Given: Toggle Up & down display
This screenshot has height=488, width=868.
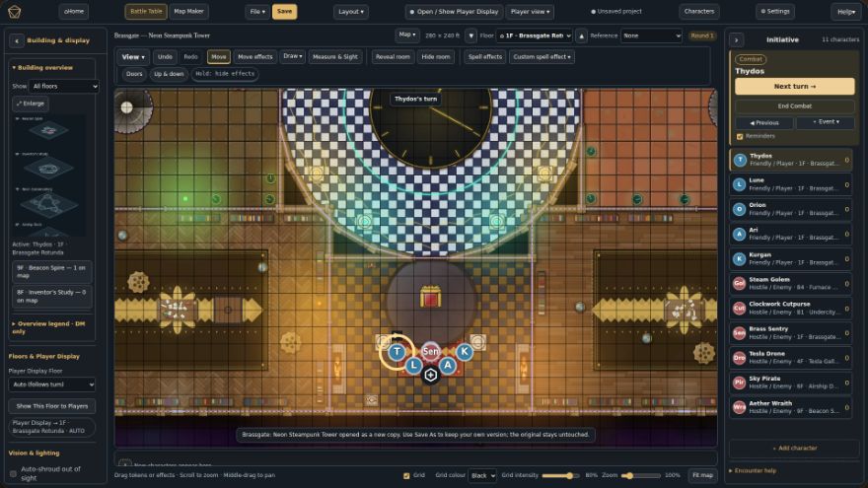Looking at the screenshot, I should (169, 74).
